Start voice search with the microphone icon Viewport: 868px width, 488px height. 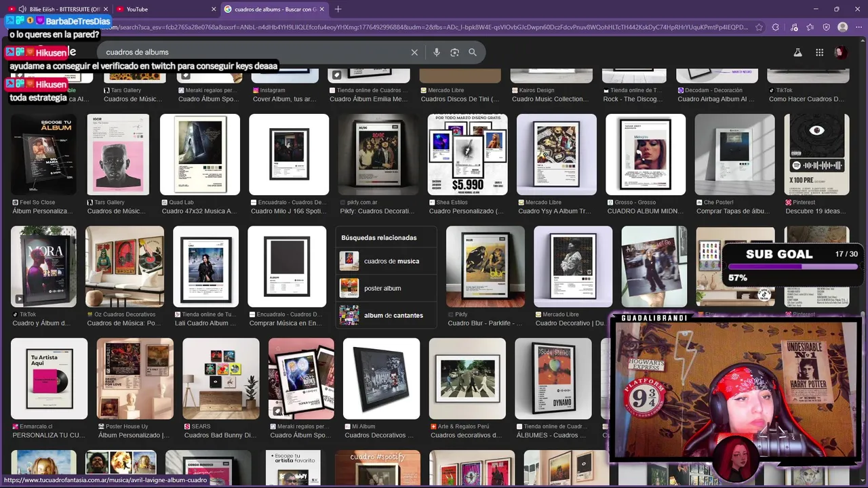point(436,52)
